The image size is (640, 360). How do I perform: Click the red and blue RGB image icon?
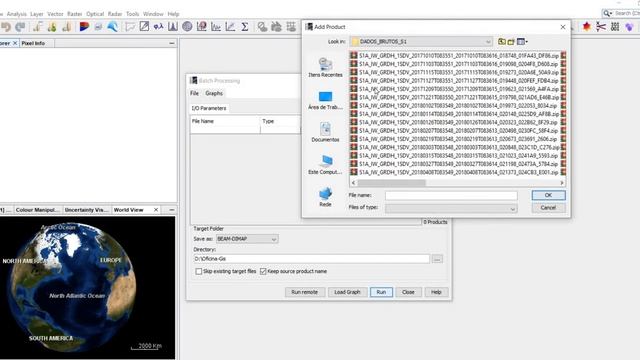tap(84, 27)
